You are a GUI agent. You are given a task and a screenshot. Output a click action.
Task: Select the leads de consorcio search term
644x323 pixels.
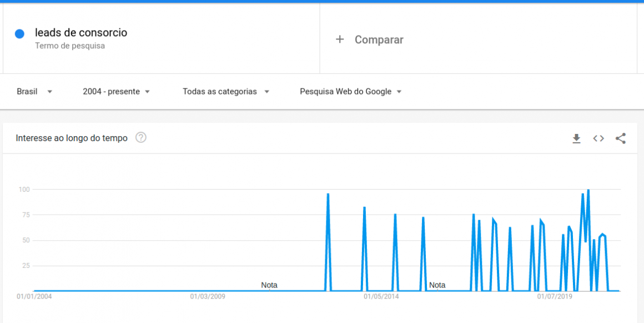tap(81, 33)
